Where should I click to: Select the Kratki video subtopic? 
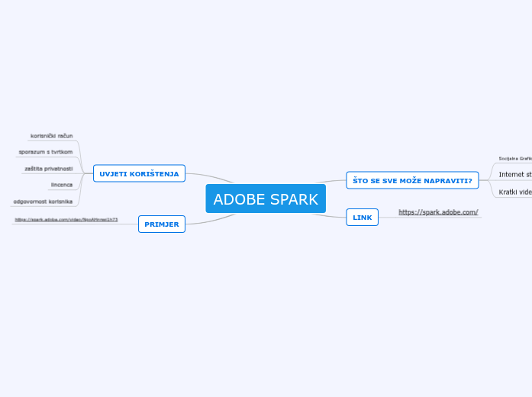coord(515,192)
